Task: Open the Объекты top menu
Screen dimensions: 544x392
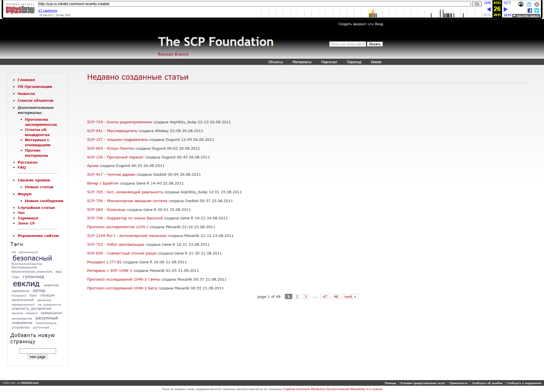Action: pyautogui.click(x=275, y=62)
